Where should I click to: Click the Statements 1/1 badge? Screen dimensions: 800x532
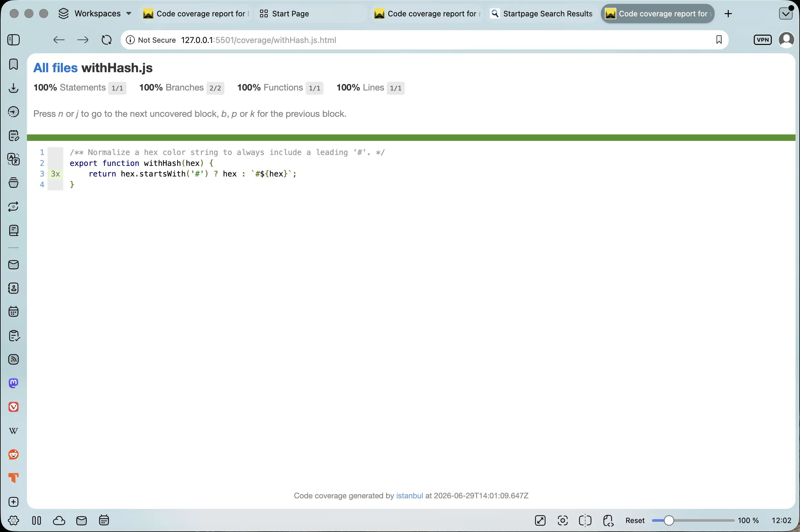117,88
